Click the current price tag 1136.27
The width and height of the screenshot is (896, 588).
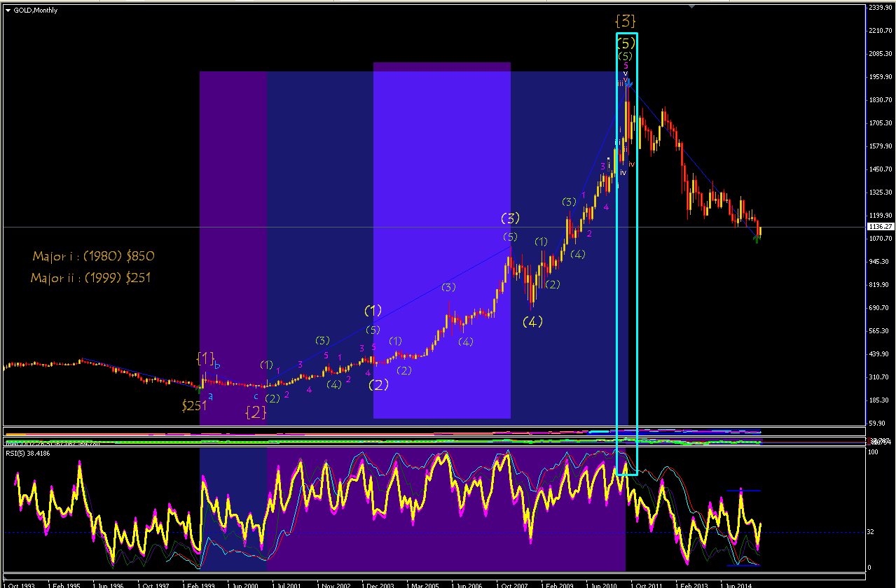pos(880,227)
